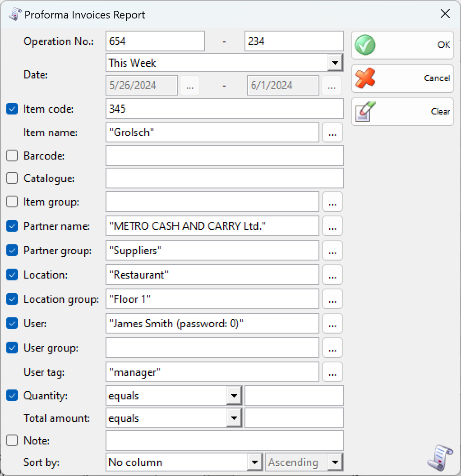Click the Clear eraser icon button

point(402,112)
